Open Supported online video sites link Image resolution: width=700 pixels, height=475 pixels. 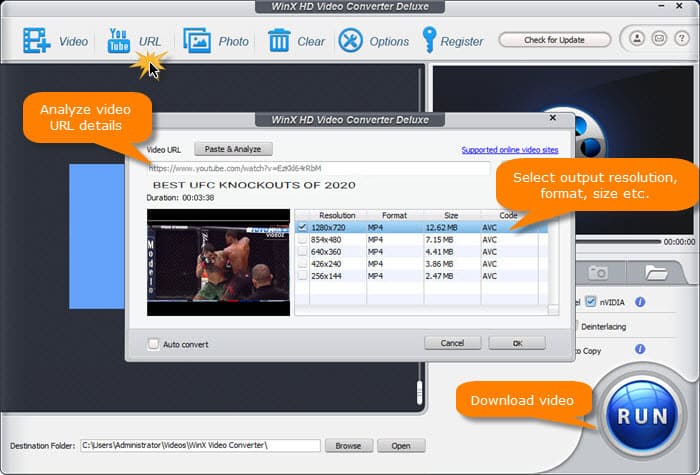(x=510, y=150)
